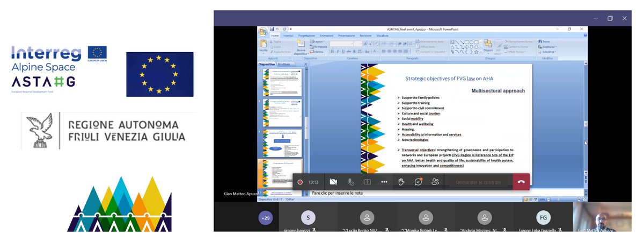Image resolution: width=644 pixels, height=242 pixels.
Task: Open the Presentazione ribbon tab
Action: (x=346, y=35)
